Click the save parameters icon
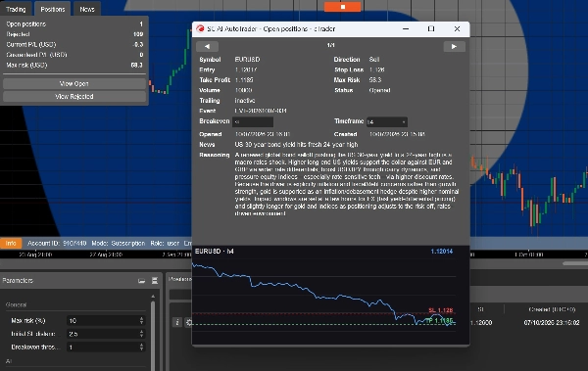 [155, 281]
